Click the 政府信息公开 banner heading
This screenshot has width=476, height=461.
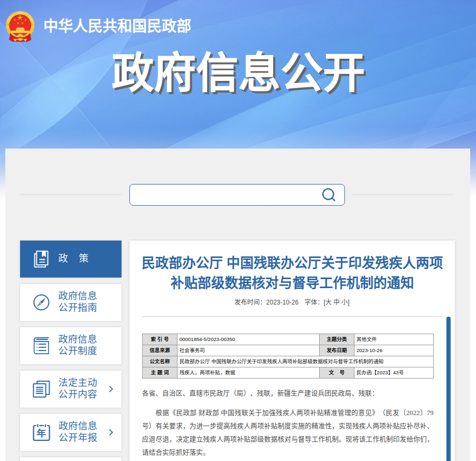point(238,72)
